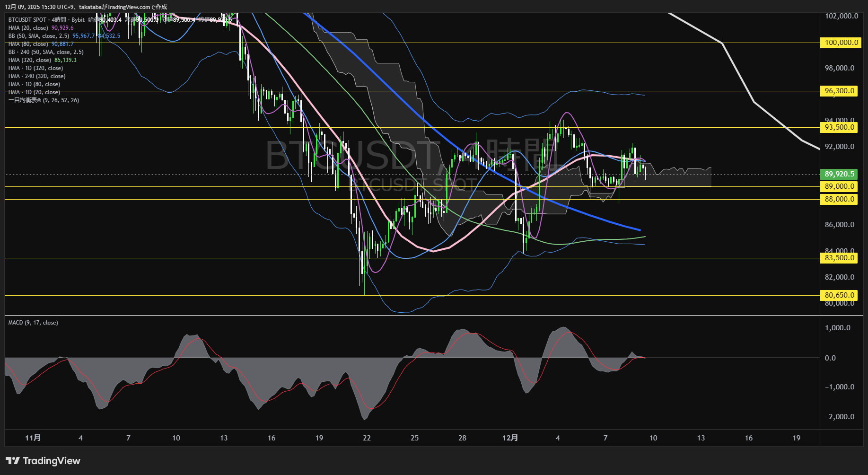This screenshot has height=475, width=868.
Task: Click the MACD (9, 17, close) pane label
Action: pyautogui.click(x=33, y=323)
